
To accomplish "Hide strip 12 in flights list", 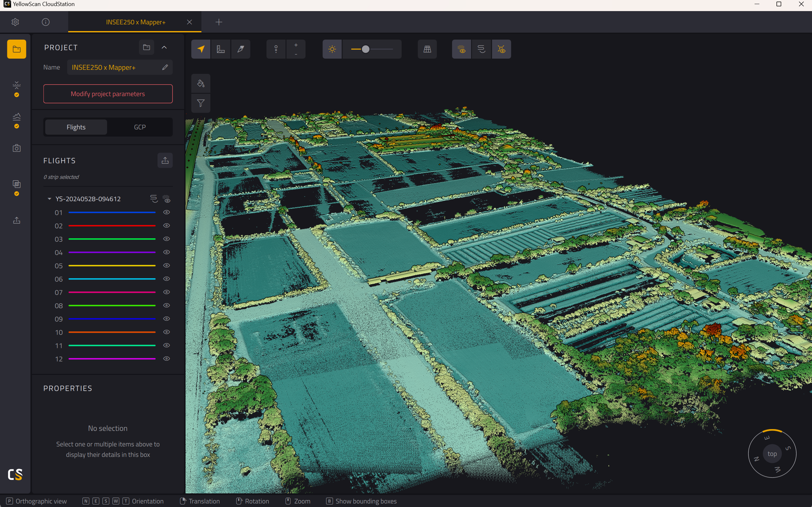I will tap(167, 358).
